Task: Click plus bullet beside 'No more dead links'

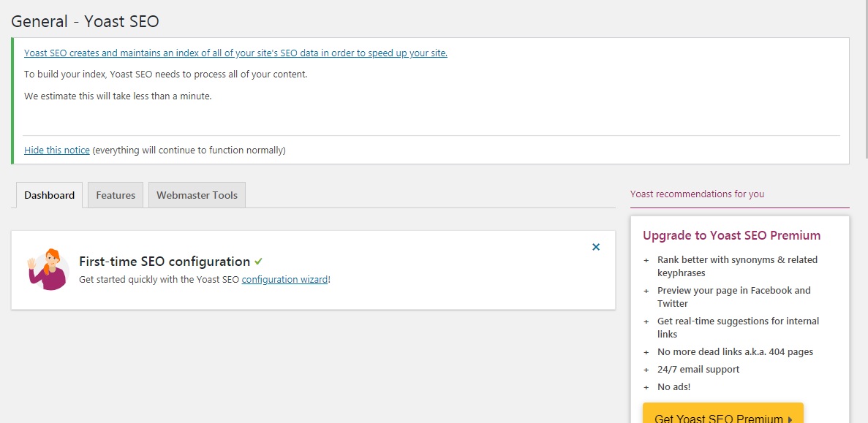Action: click(646, 352)
